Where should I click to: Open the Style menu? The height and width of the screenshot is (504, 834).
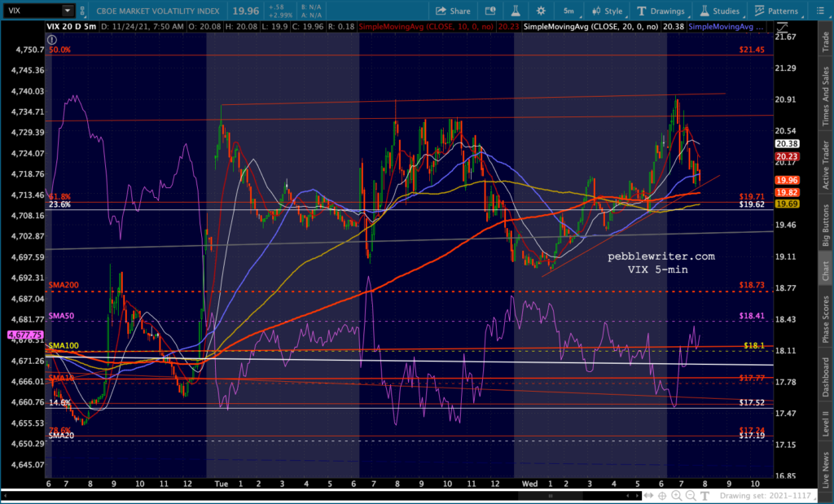pos(607,11)
